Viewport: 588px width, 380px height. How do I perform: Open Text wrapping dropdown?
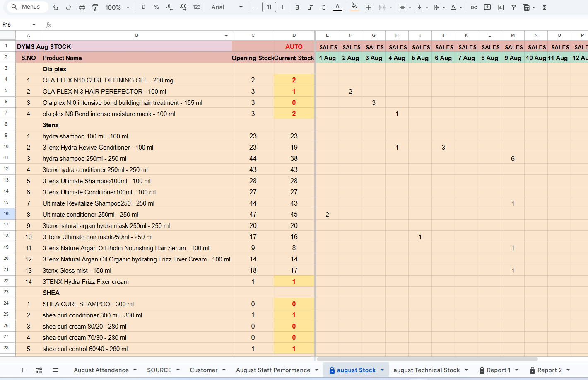click(x=439, y=7)
